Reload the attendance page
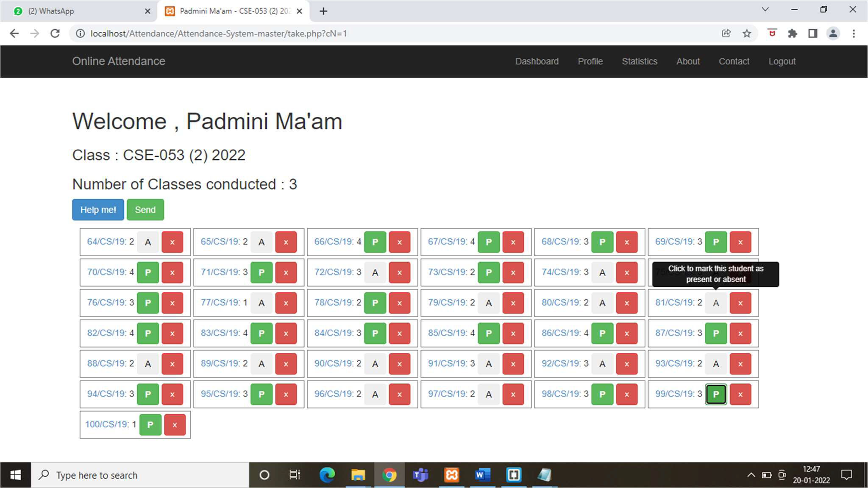This screenshot has width=868, height=488. point(55,33)
